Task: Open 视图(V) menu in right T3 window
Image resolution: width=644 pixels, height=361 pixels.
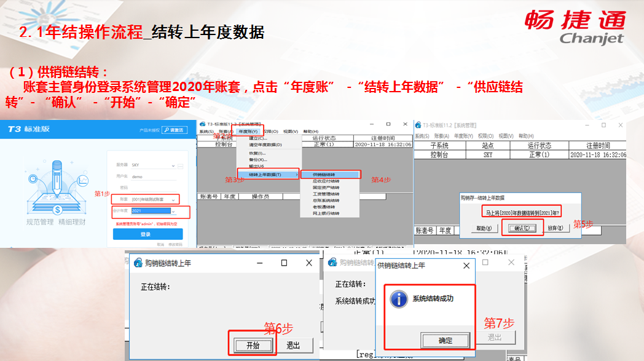Action: point(506,136)
